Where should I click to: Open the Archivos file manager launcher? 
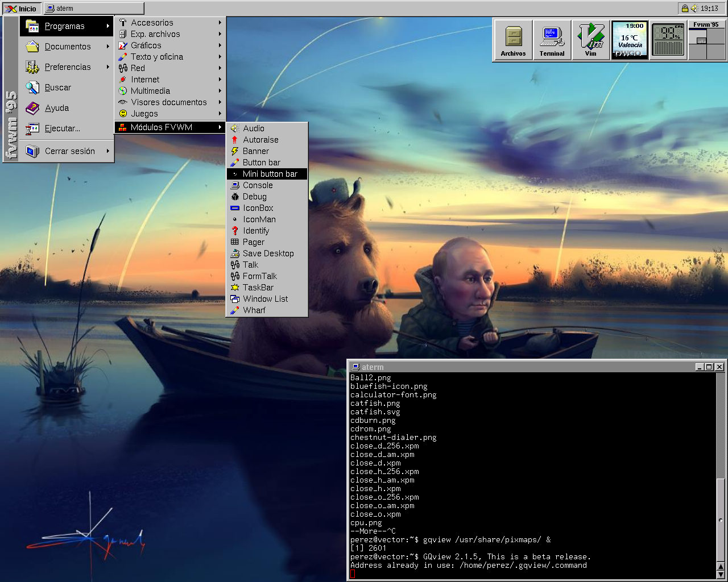tap(513, 40)
